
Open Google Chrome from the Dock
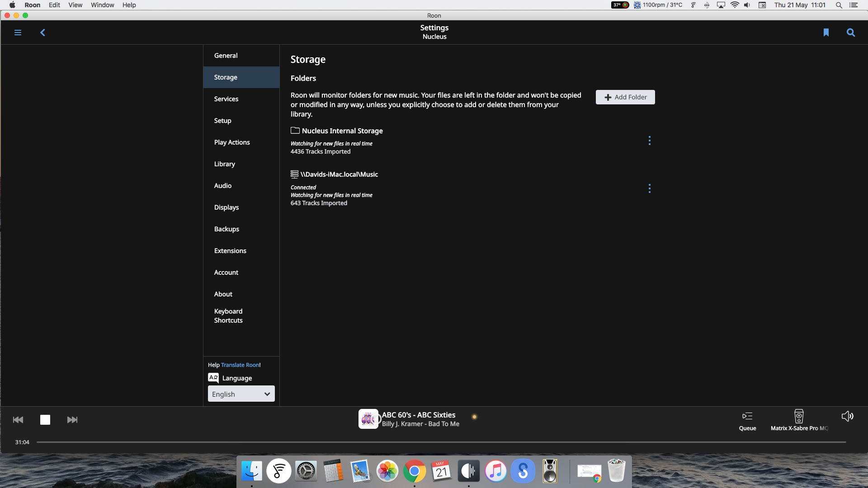coord(414,471)
